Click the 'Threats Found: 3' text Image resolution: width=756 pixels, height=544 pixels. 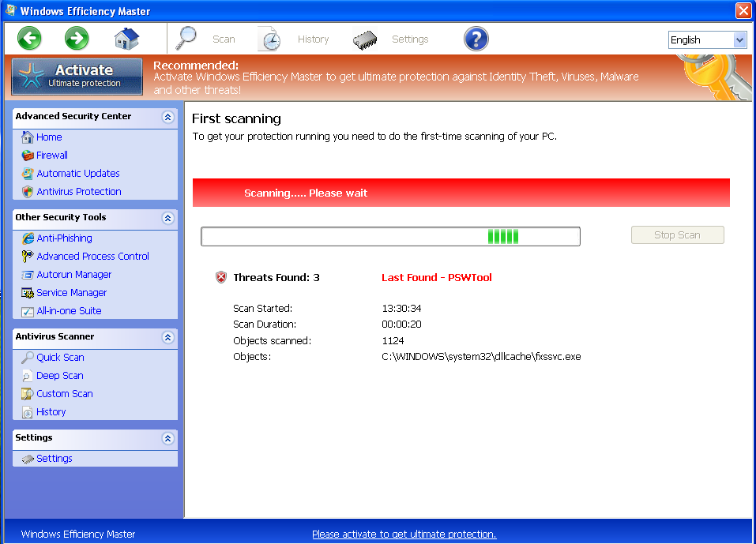tap(276, 278)
